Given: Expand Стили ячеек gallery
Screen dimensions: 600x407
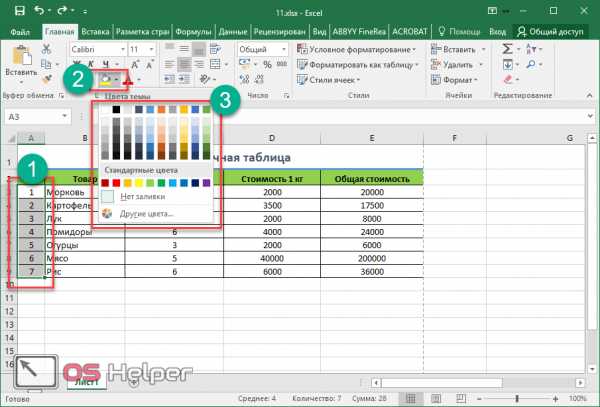Looking at the screenshot, I should coord(329,80).
